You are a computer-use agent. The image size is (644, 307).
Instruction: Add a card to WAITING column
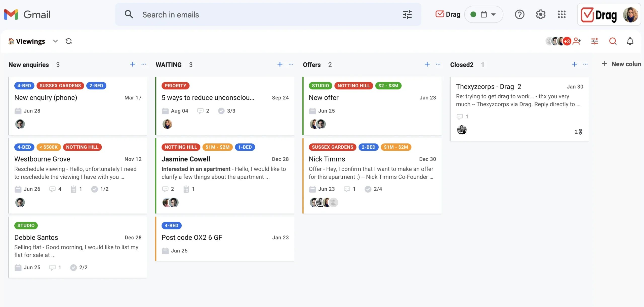pos(280,64)
